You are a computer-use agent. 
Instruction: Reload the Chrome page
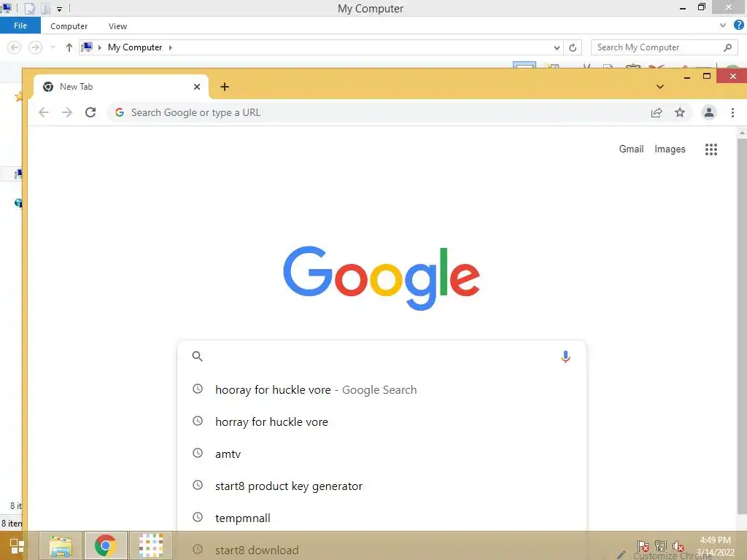(x=90, y=112)
